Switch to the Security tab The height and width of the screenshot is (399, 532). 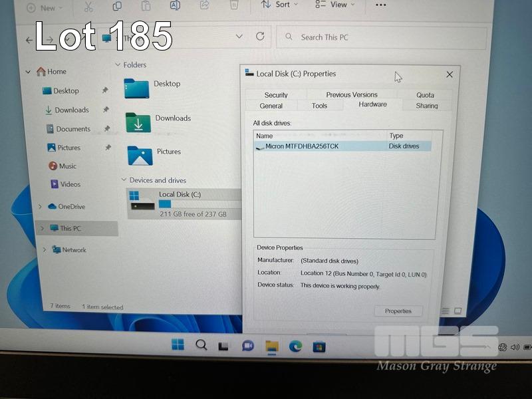[x=276, y=95]
